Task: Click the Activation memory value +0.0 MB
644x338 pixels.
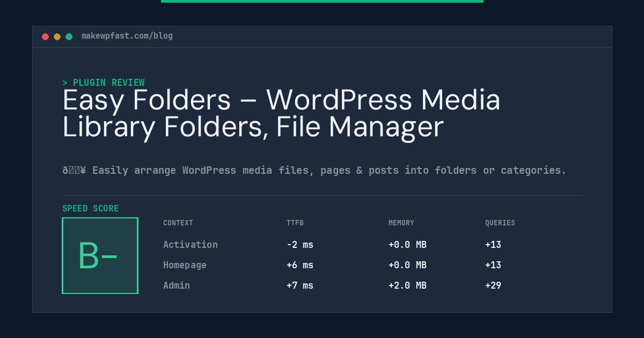Action: click(x=407, y=245)
